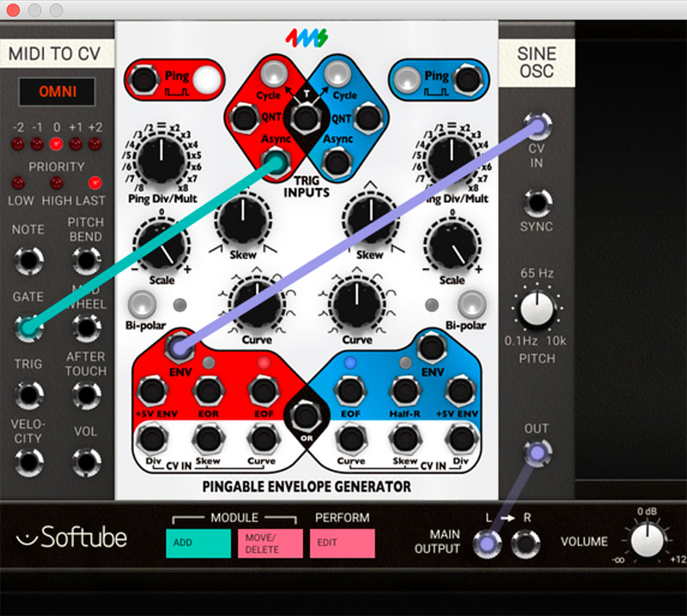Viewport: 687px width, 616px height.
Task: Click the Gate output jack on MIDI to CV
Action: tap(28, 328)
